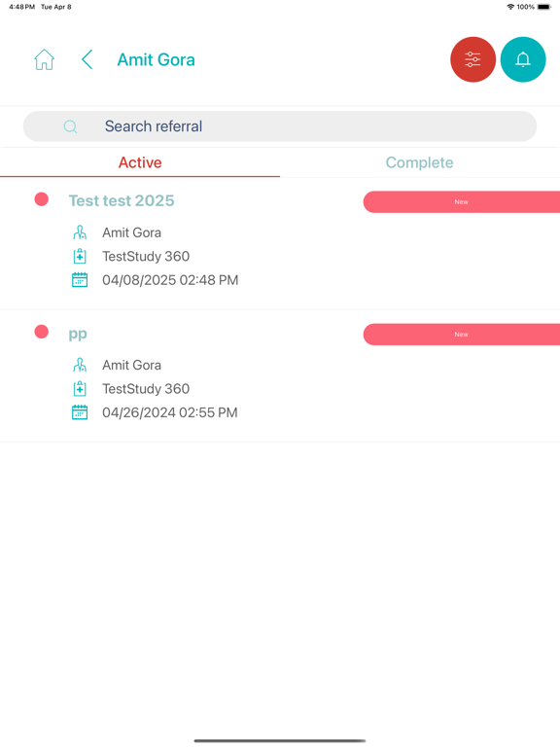
Task: Click the New badge for Test test 2025
Action: (462, 202)
